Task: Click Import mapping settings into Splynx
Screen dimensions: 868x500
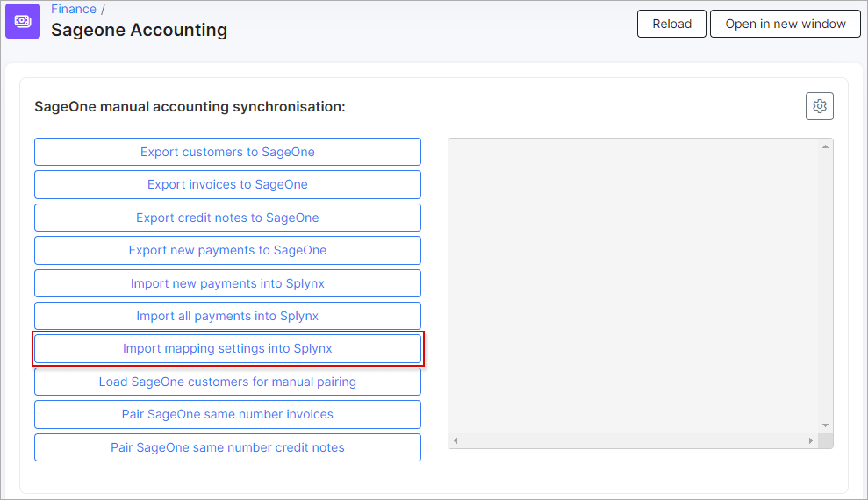Action: [227, 348]
